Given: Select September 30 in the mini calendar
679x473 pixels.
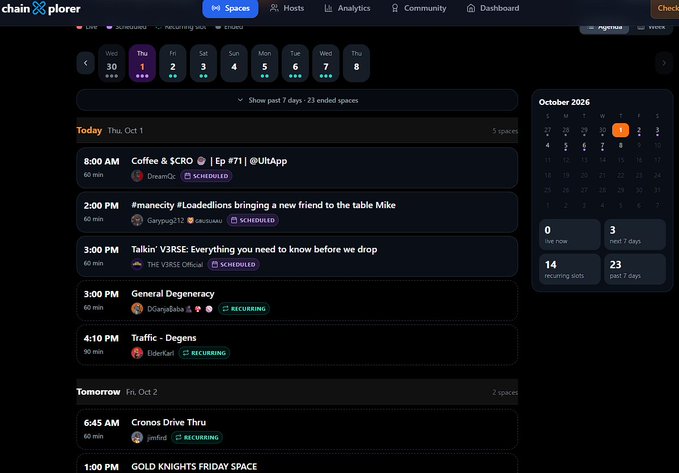Looking at the screenshot, I should pyautogui.click(x=602, y=131).
